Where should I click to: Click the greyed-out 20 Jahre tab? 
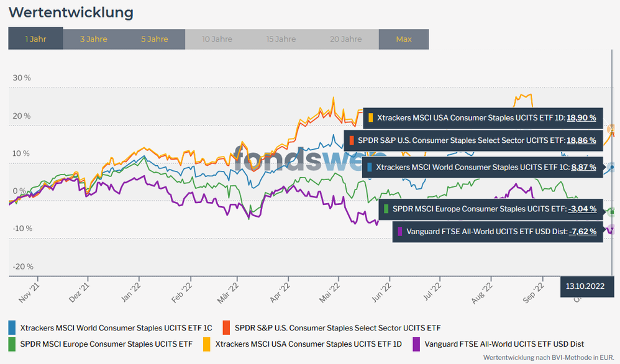point(346,39)
